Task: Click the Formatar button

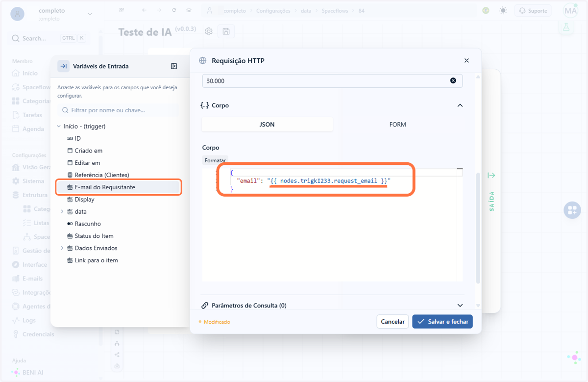Action: [x=215, y=160]
